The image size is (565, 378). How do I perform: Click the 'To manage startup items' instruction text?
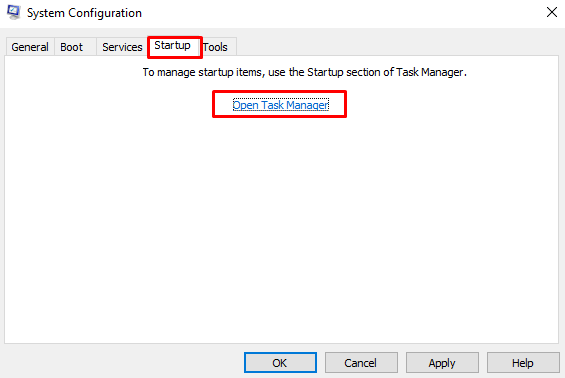click(304, 72)
